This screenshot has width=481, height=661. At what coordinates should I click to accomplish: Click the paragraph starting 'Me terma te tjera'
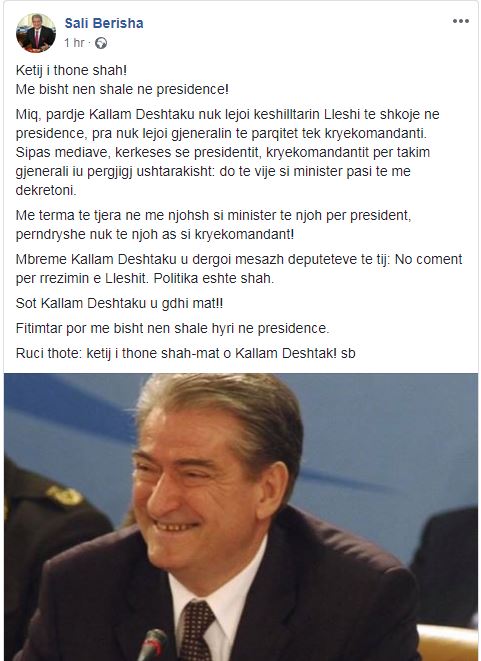point(213,225)
